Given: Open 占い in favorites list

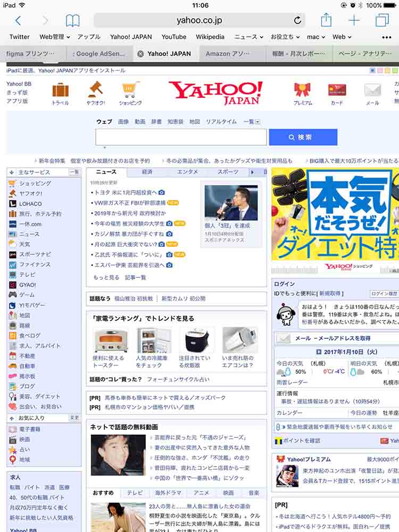Looking at the screenshot, I should tap(25, 449).
